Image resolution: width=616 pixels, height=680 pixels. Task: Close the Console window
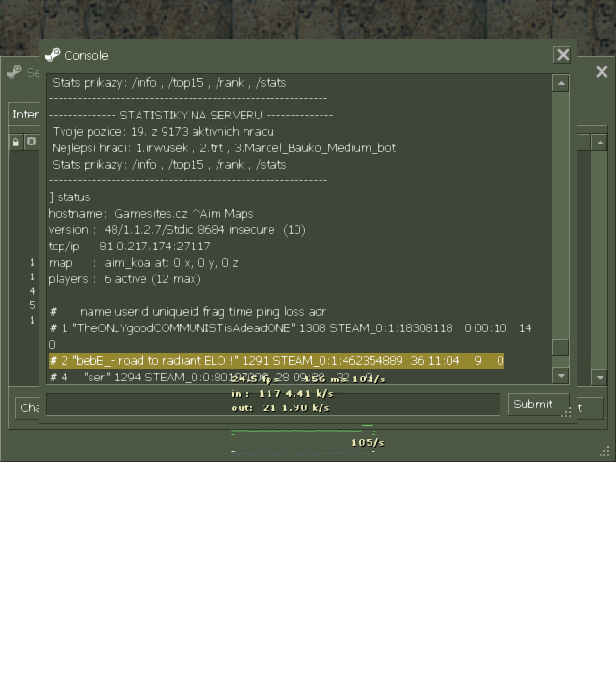(x=562, y=55)
